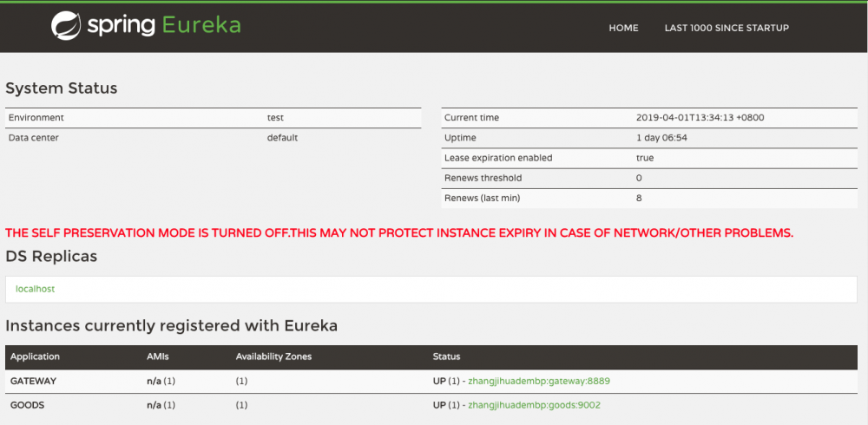Select the GOODS application row name

pos(27,404)
